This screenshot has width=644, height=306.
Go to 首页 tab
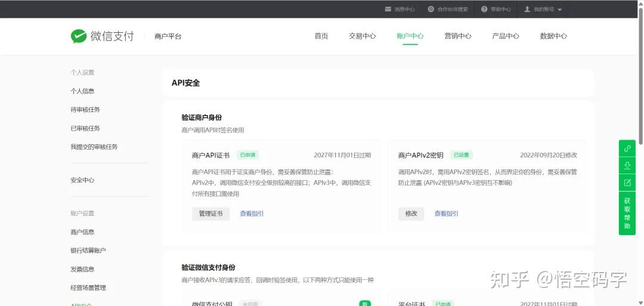[x=321, y=36]
